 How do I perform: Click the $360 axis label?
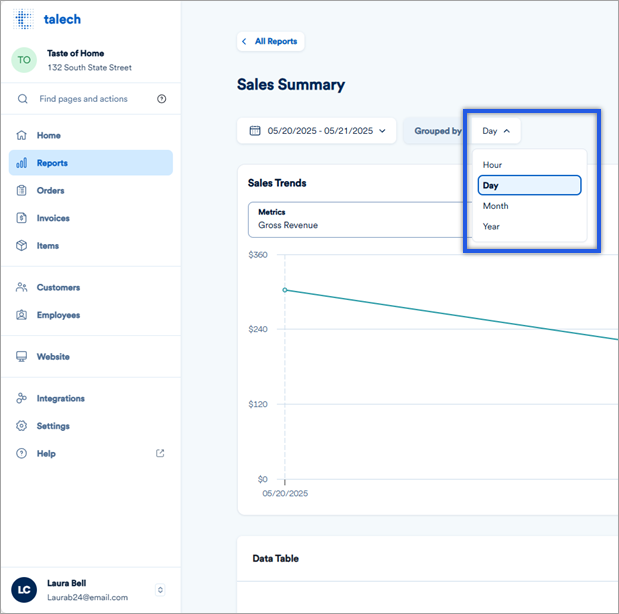click(258, 255)
